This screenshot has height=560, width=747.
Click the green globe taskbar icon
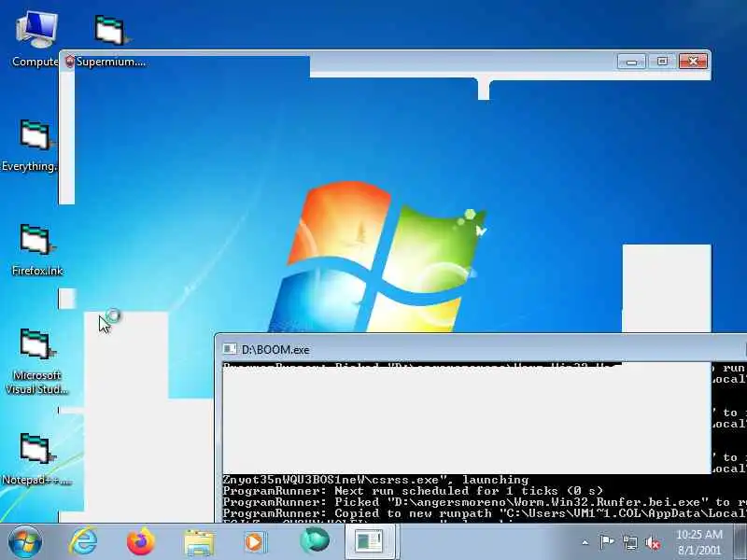(x=315, y=541)
